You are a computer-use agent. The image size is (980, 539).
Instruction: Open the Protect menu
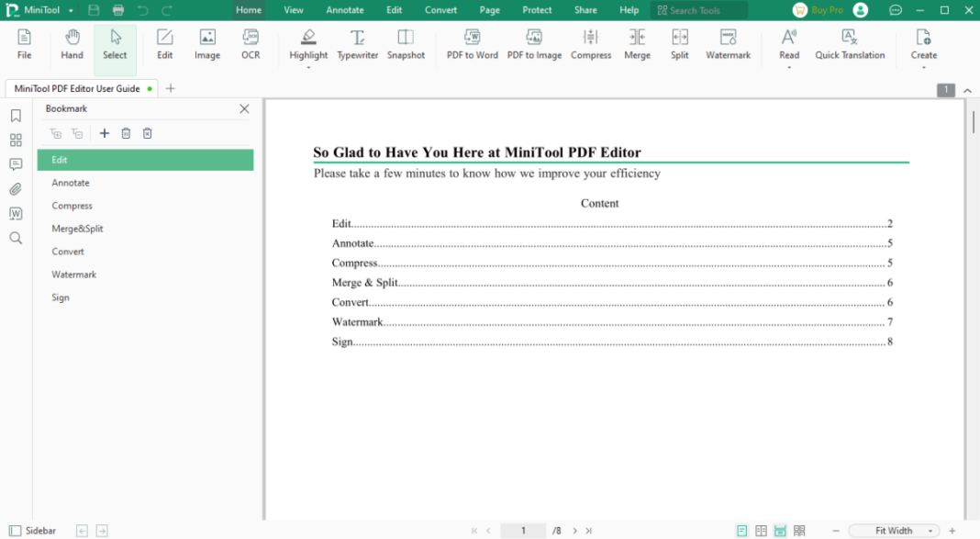tap(536, 10)
